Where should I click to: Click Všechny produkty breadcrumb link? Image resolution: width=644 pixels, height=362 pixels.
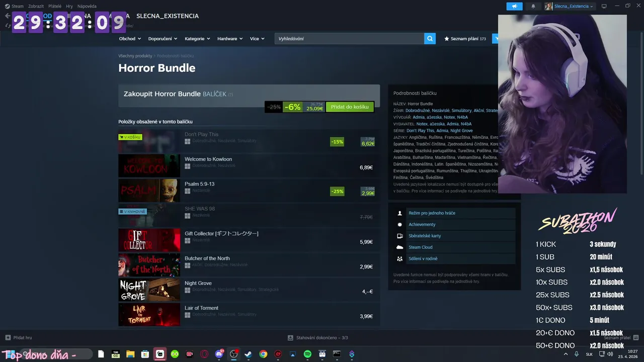[x=135, y=56]
